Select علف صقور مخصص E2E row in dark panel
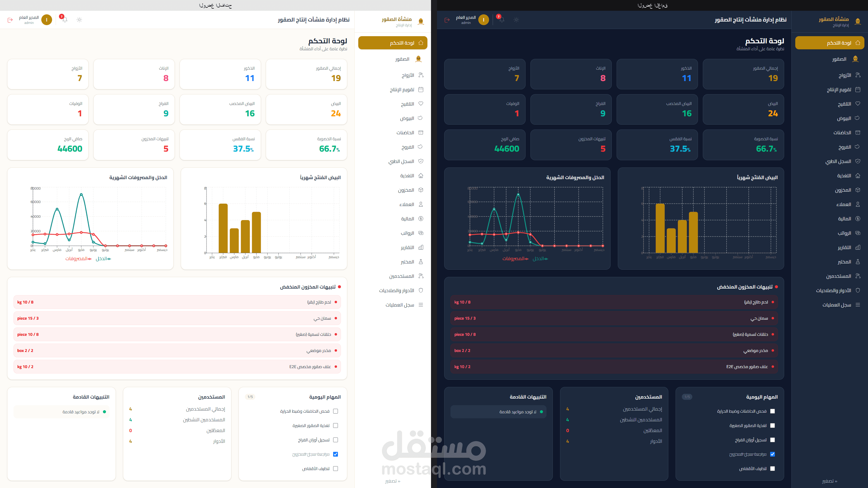This screenshot has height=488, width=868. point(614,367)
